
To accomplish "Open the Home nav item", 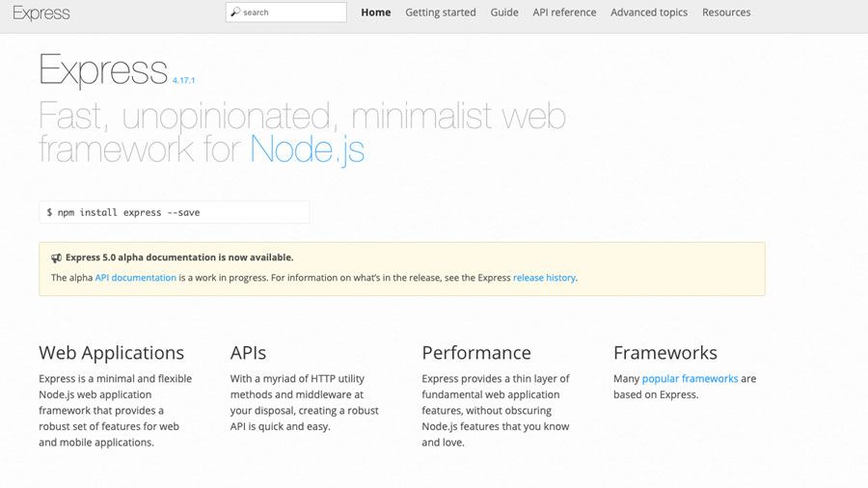I will click(375, 13).
